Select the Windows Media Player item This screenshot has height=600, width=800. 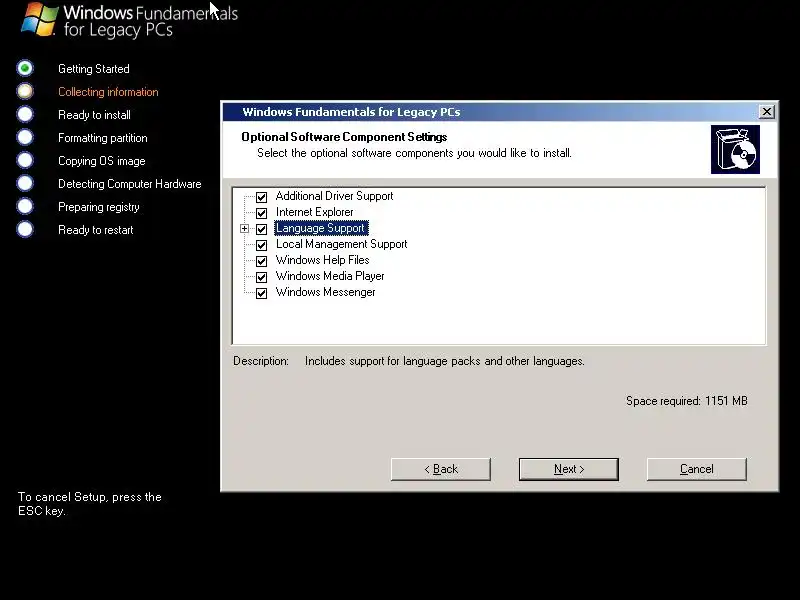tap(330, 276)
